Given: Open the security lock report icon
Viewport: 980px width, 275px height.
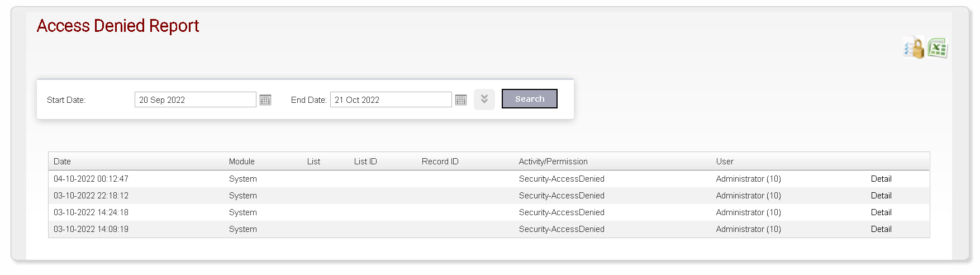Looking at the screenshot, I should pos(914,48).
